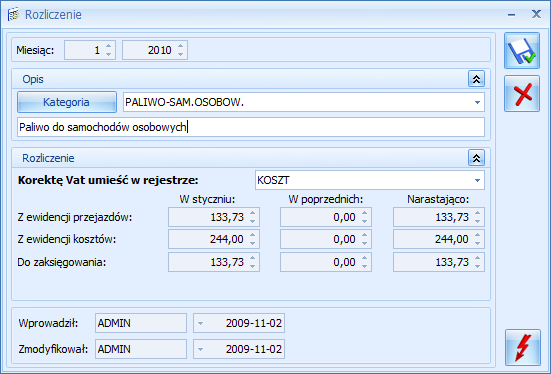Image resolution: width=551 pixels, height=374 pixels.
Task: Minimize the Rozliczenie window
Action: click(x=512, y=15)
